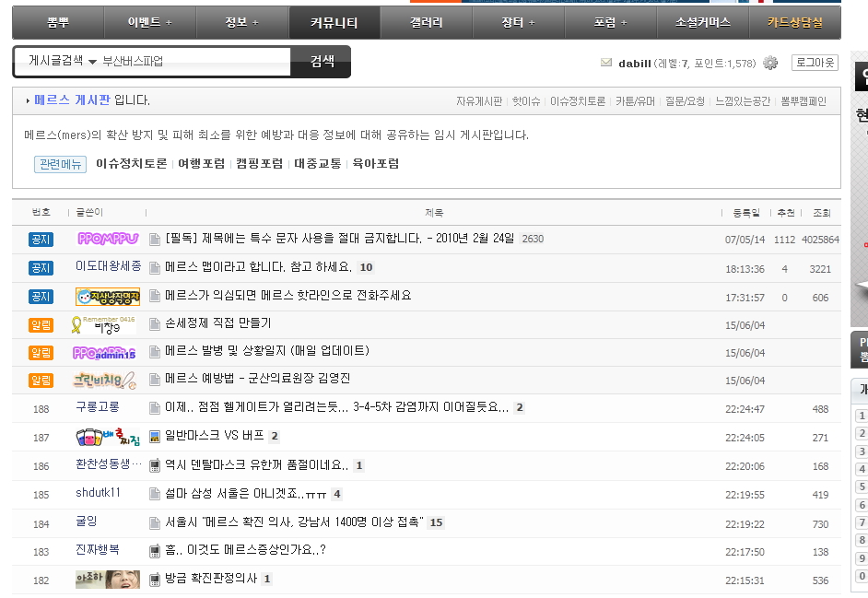Open the 커뮤니티 menu tab

334,22
